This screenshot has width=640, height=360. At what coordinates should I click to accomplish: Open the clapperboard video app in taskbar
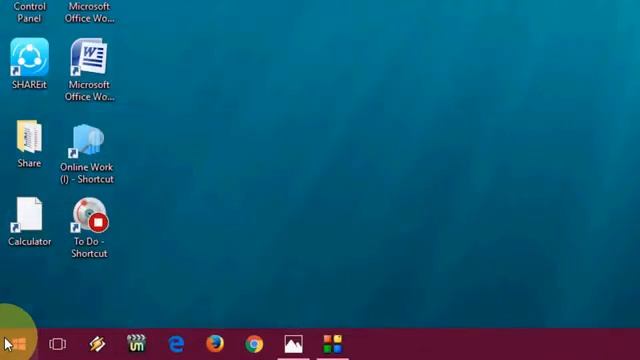point(136,344)
